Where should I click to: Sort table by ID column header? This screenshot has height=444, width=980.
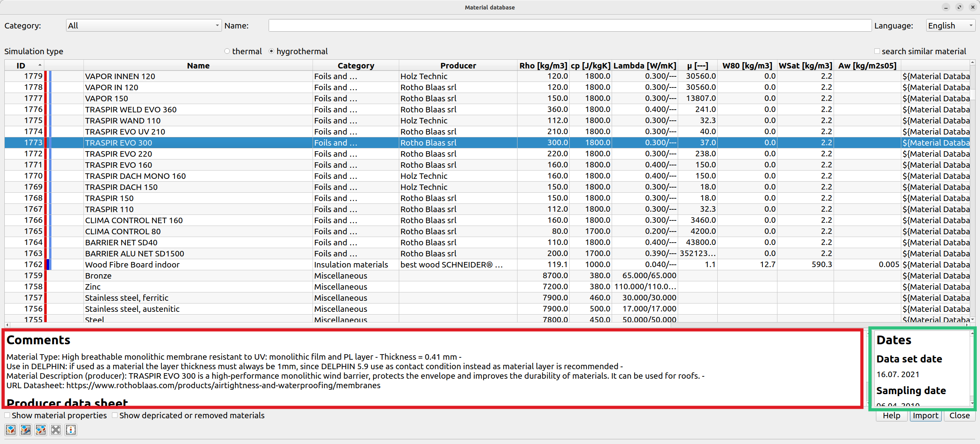[x=24, y=66]
